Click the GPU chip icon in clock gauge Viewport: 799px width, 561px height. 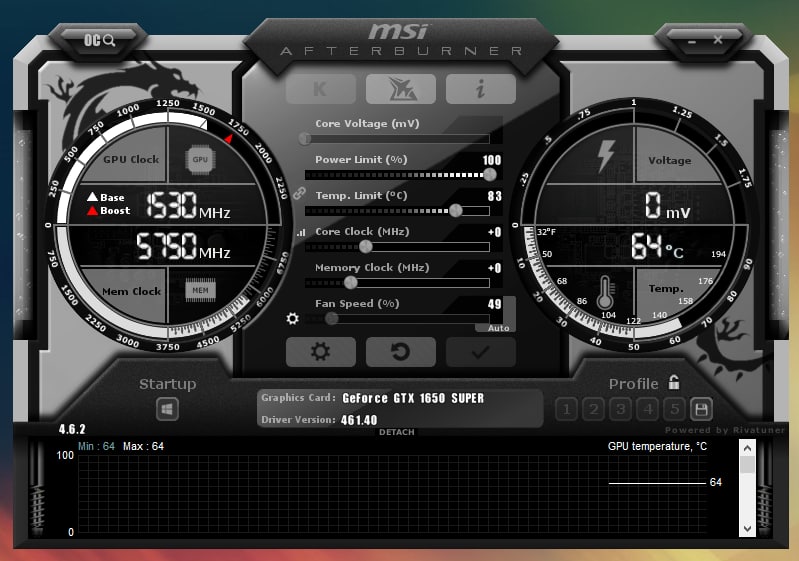coord(200,159)
